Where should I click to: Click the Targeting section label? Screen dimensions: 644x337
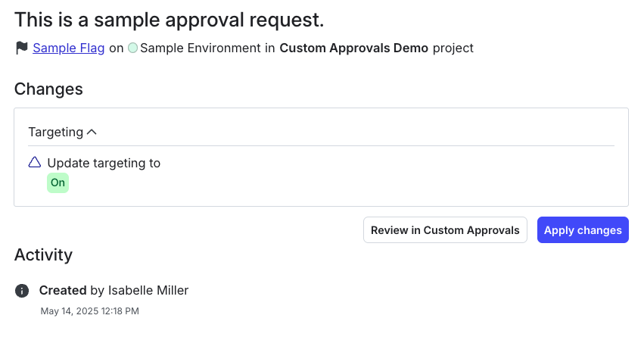(55, 132)
